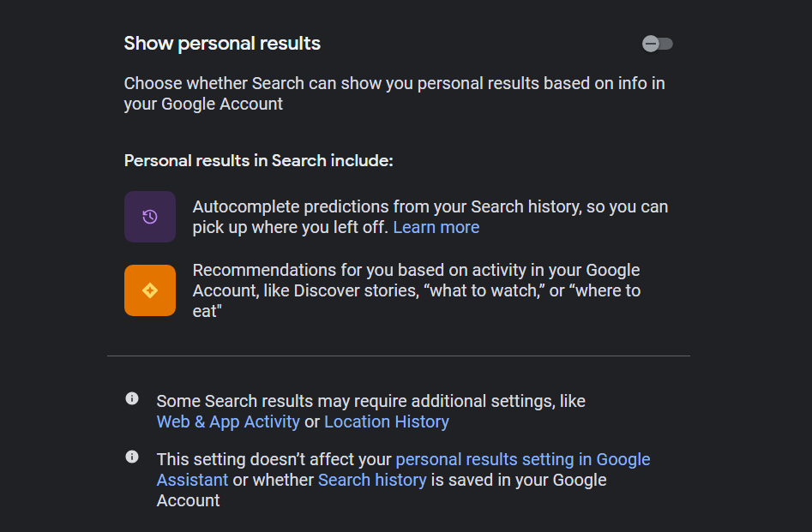Click the word 'Assistant' in the link
This screenshot has height=532, width=812.
tap(192, 481)
